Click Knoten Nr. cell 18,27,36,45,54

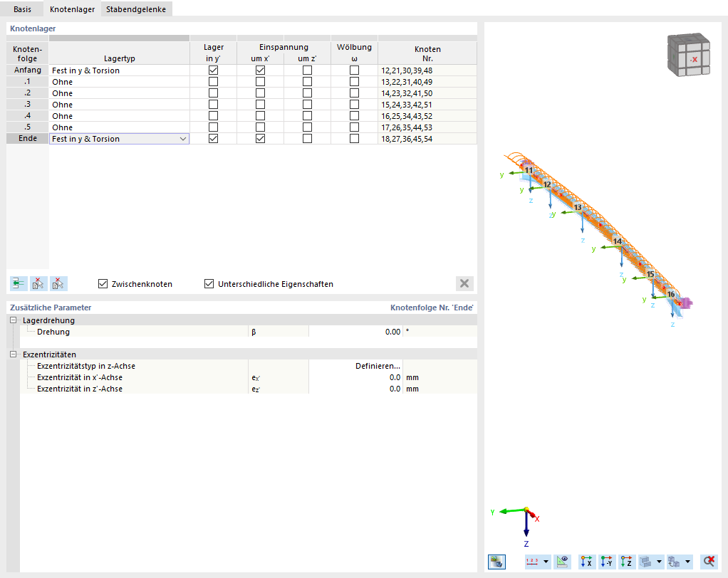(427, 139)
